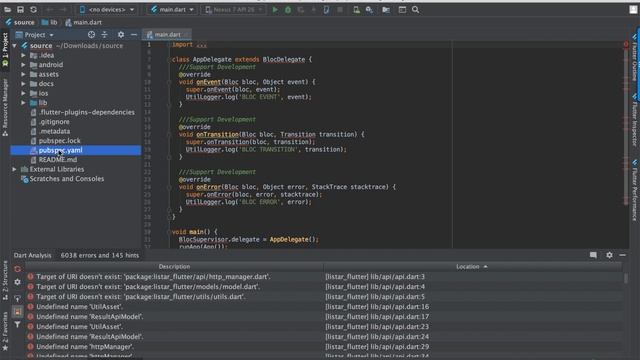The width and height of the screenshot is (640, 360).
Task: Open the 2: Favorites side tab
Action: (x=5, y=331)
